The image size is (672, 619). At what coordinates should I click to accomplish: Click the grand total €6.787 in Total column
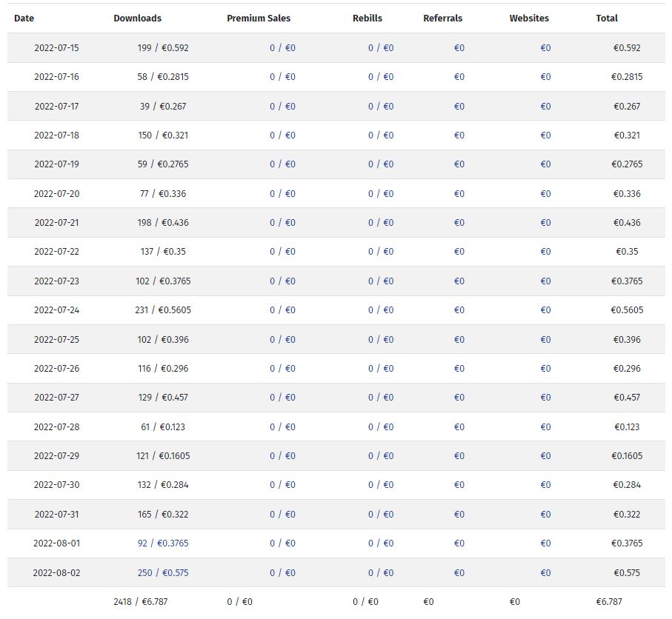[609, 602]
